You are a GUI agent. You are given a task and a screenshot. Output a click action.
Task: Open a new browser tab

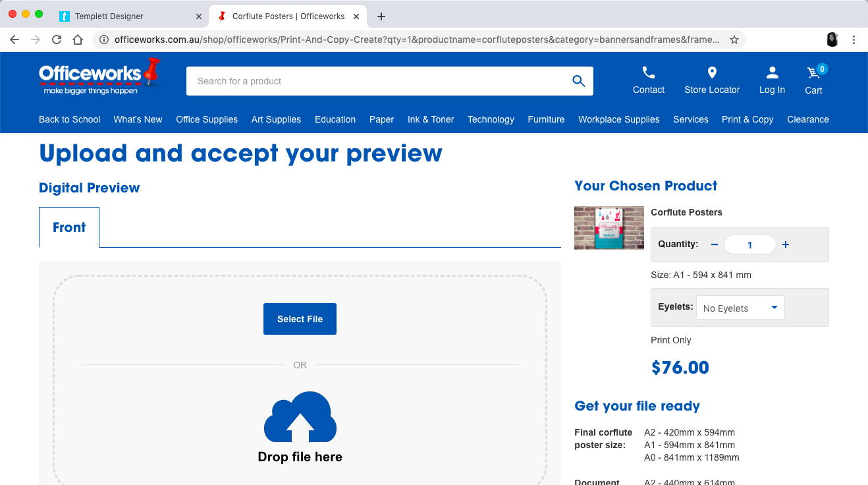click(381, 16)
